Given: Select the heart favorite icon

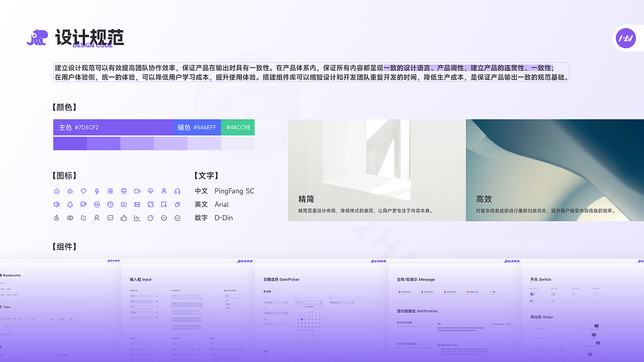Looking at the screenshot, I should [84, 191].
